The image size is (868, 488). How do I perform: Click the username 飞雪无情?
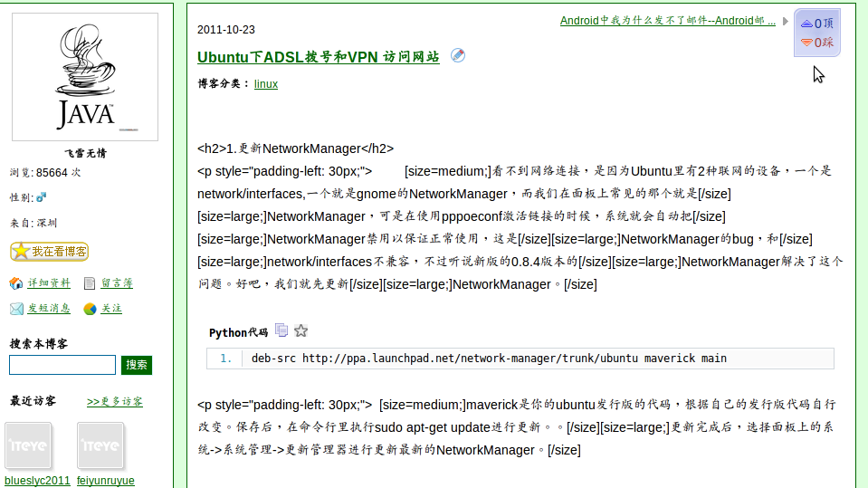coord(85,153)
